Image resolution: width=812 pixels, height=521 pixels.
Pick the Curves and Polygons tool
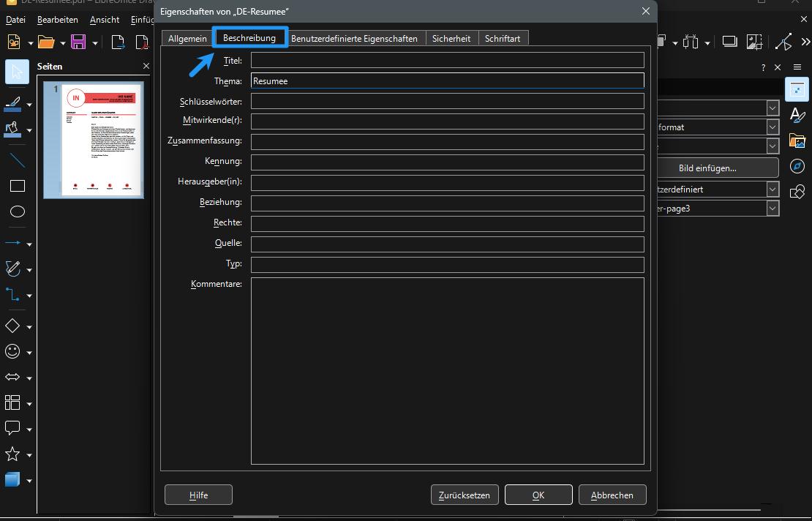(12, 269)
